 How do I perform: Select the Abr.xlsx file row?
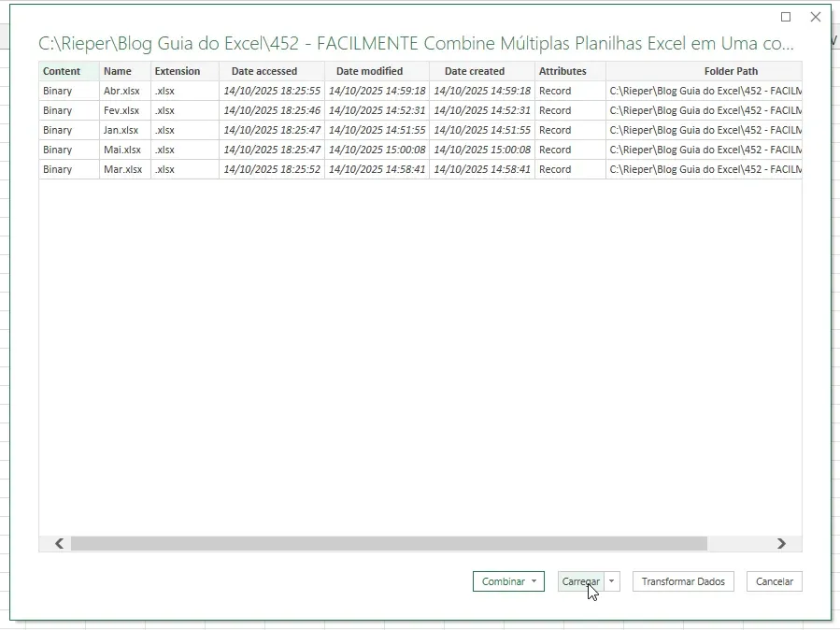[420, 91]
